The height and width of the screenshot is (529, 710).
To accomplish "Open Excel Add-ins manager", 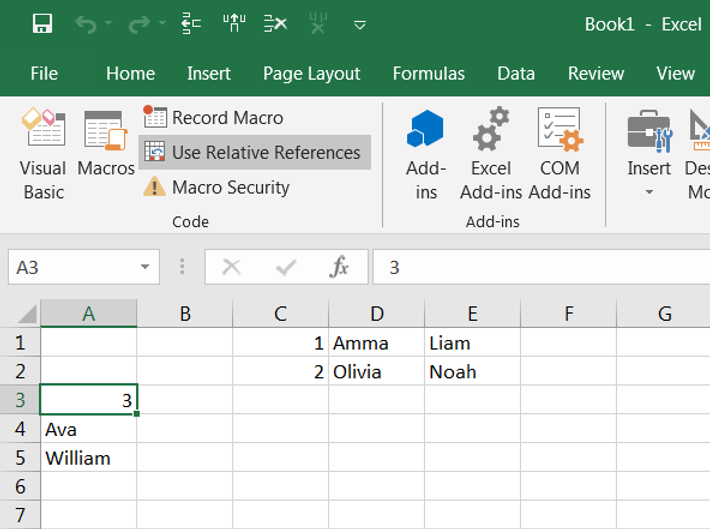I will point(491,155).
